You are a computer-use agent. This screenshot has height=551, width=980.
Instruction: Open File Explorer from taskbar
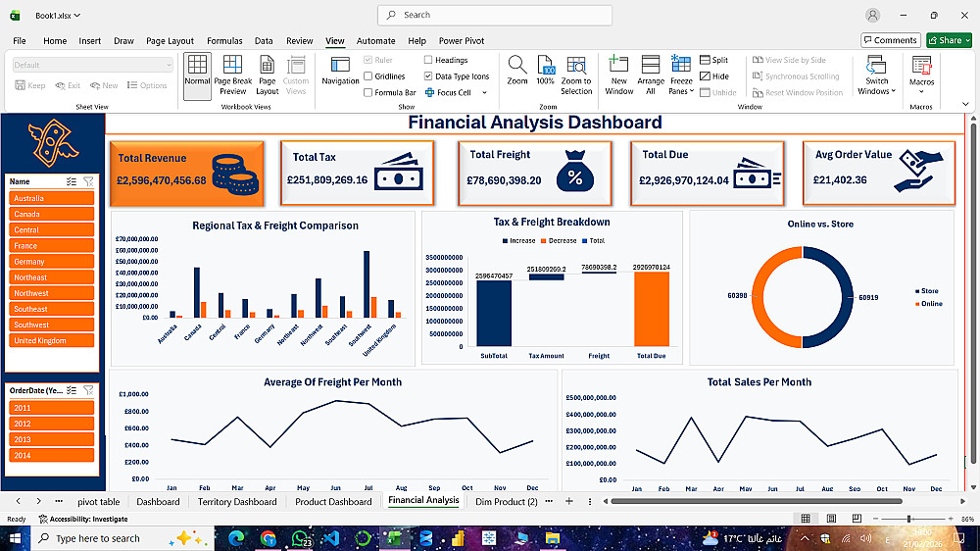click(x=553, y=538)
